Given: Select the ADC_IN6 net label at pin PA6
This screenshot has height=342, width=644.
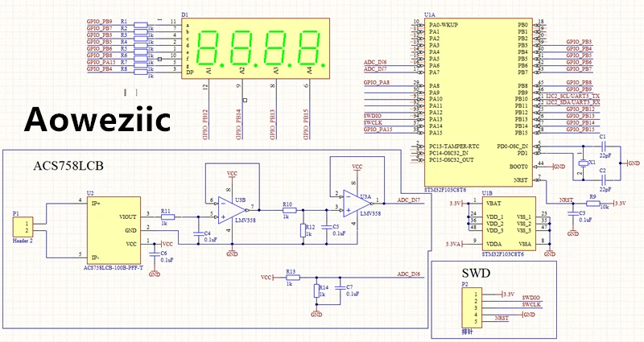Looking at the screenshot, I should (375, 63).
